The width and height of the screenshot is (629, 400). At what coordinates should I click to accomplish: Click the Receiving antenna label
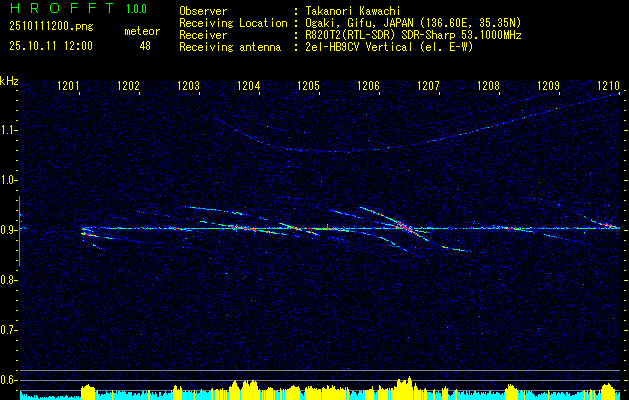click(x=230, y=47)
